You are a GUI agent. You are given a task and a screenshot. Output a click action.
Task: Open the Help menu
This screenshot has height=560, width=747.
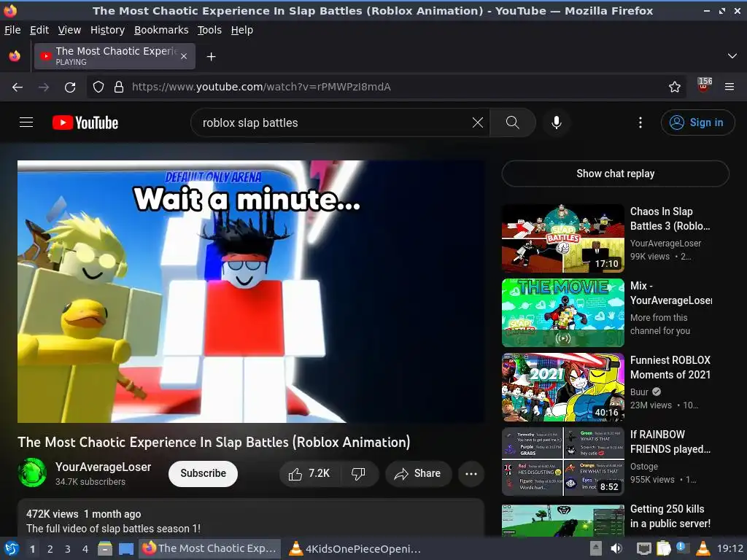click(x=242, y=30)
